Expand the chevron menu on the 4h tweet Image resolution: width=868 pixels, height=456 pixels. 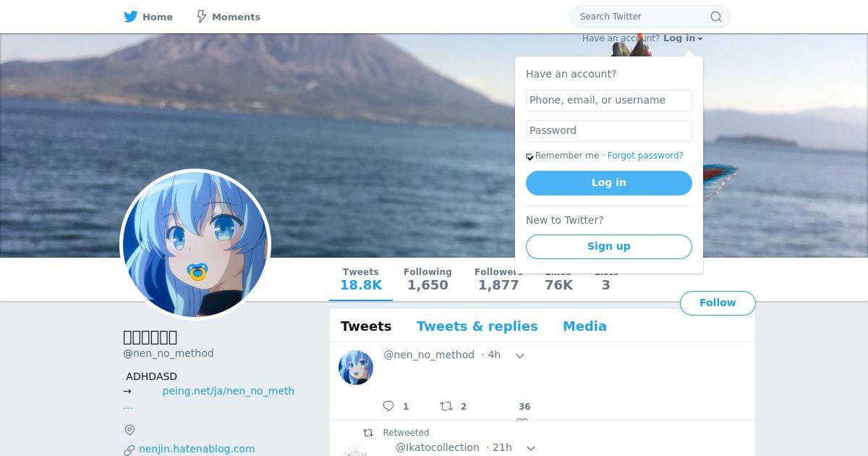click(519, 355)
